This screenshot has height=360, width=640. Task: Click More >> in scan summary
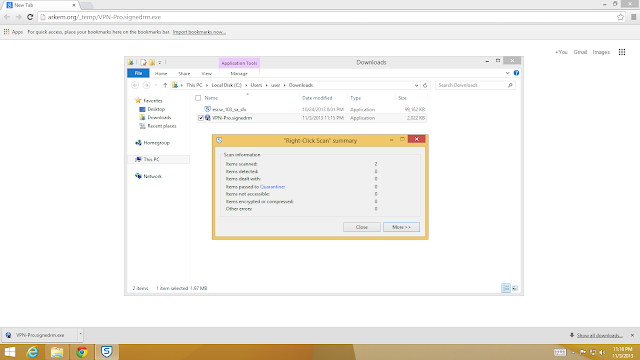(401, 227)
